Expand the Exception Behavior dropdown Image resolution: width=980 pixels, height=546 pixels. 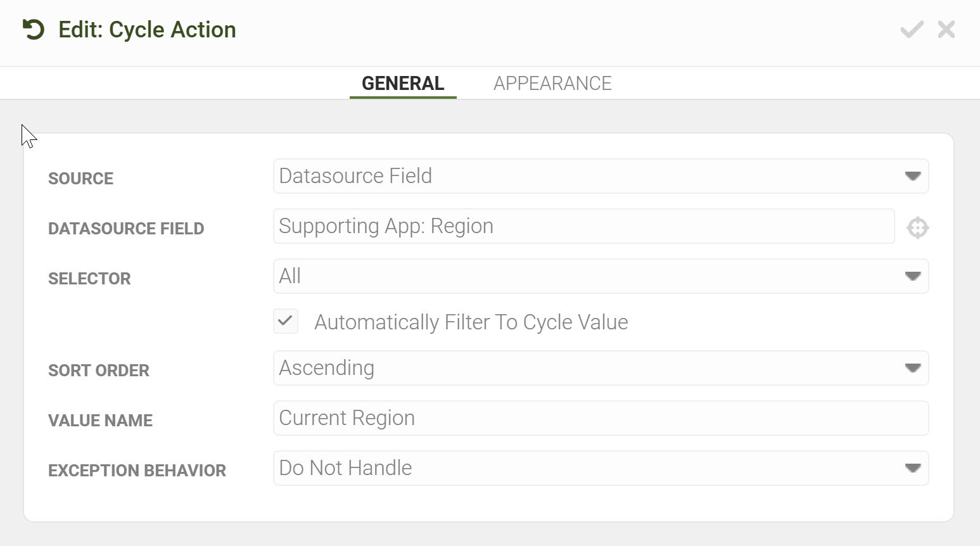click(601, 468)
